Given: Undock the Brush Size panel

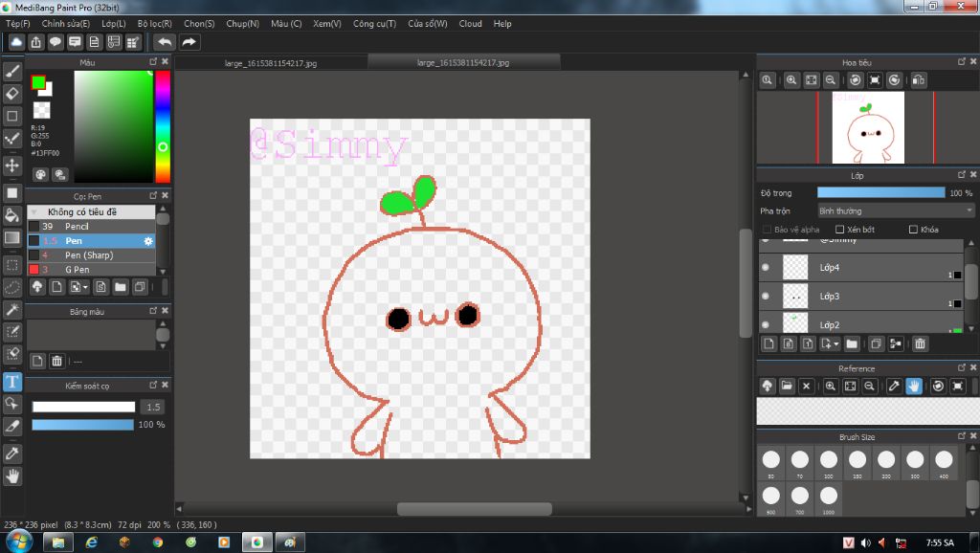Looking at the screenshot, I should [962, 436].
